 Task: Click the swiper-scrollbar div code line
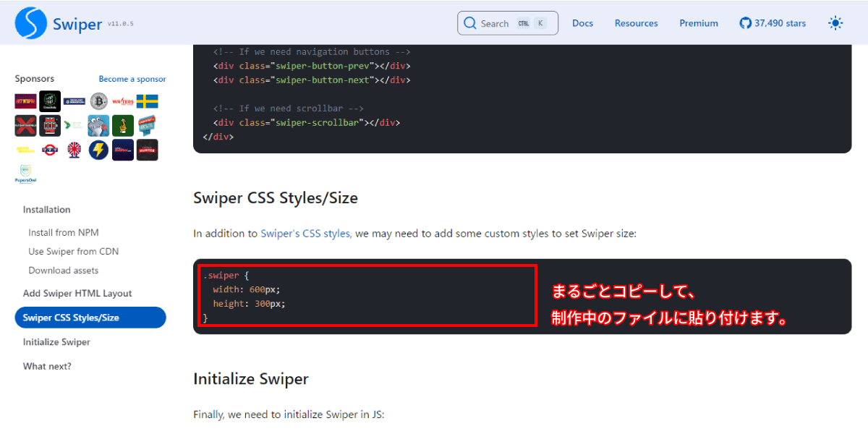tap(307, 122)
